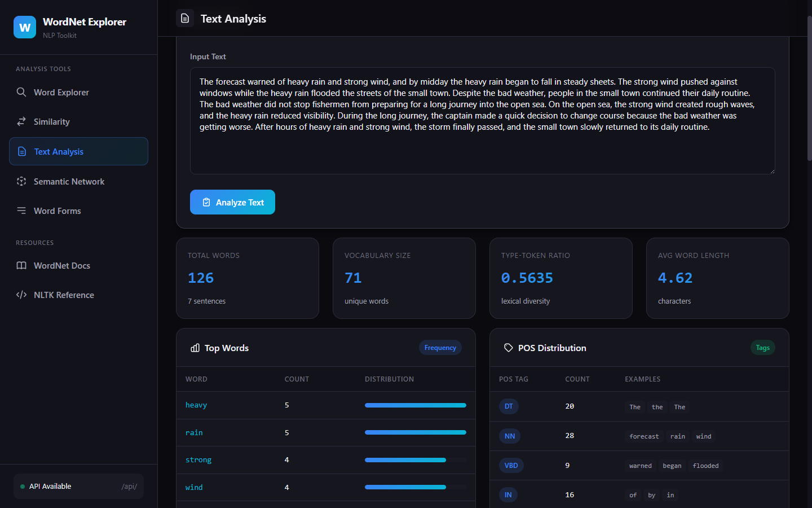
Task: Click the word 'wind' in Top Words table
Action: point(194,487)
